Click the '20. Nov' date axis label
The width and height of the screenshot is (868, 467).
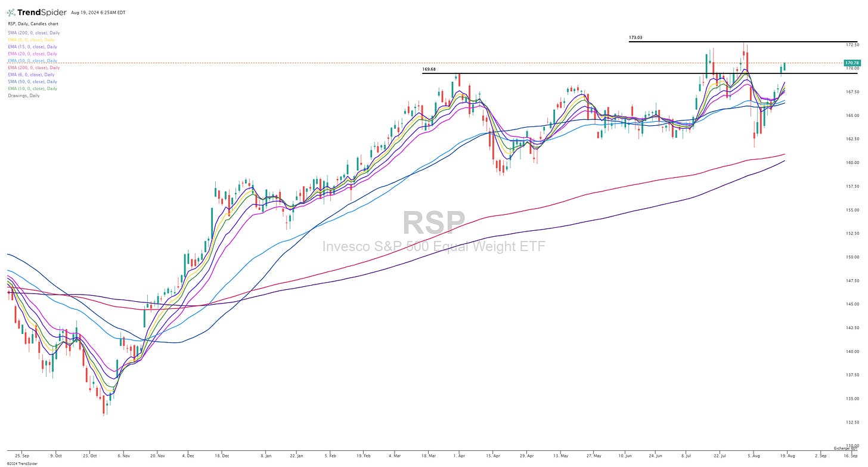[x=157, y=455]
